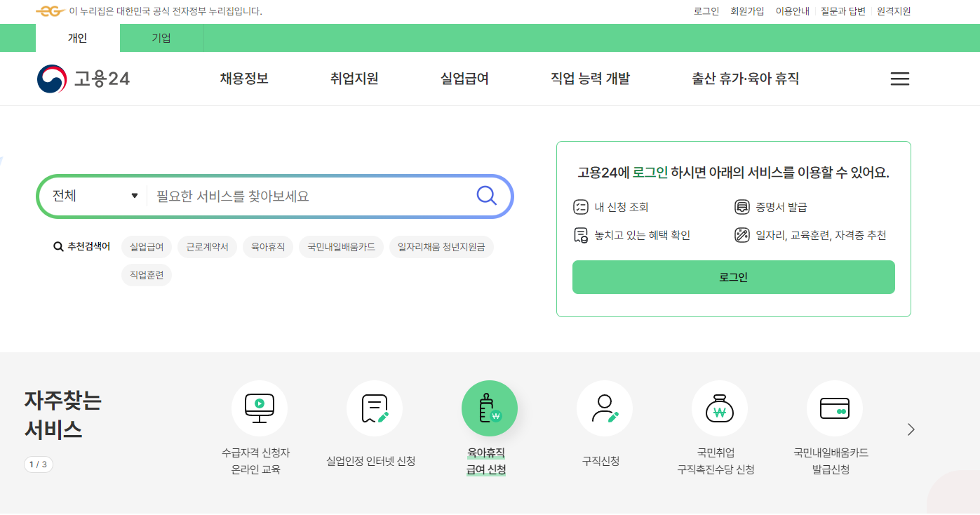
Task: Click the 회원가입 link
Action: 747,11
